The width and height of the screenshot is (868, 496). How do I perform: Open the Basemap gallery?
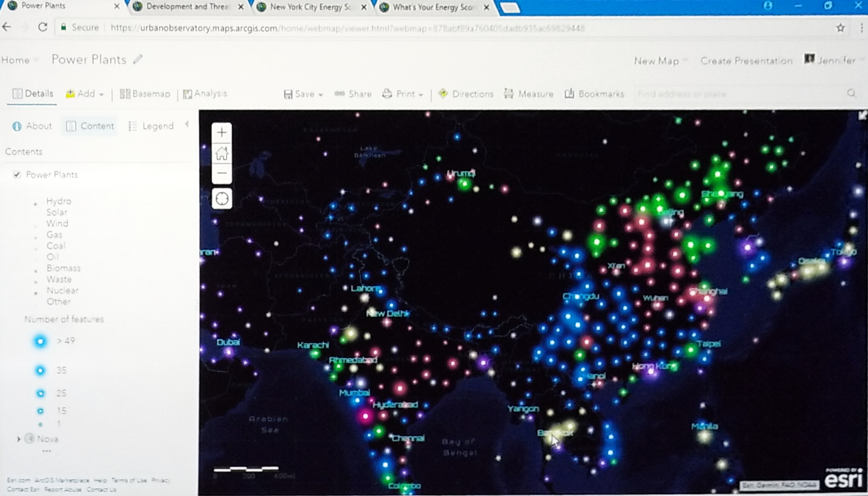tap(145, 94)
